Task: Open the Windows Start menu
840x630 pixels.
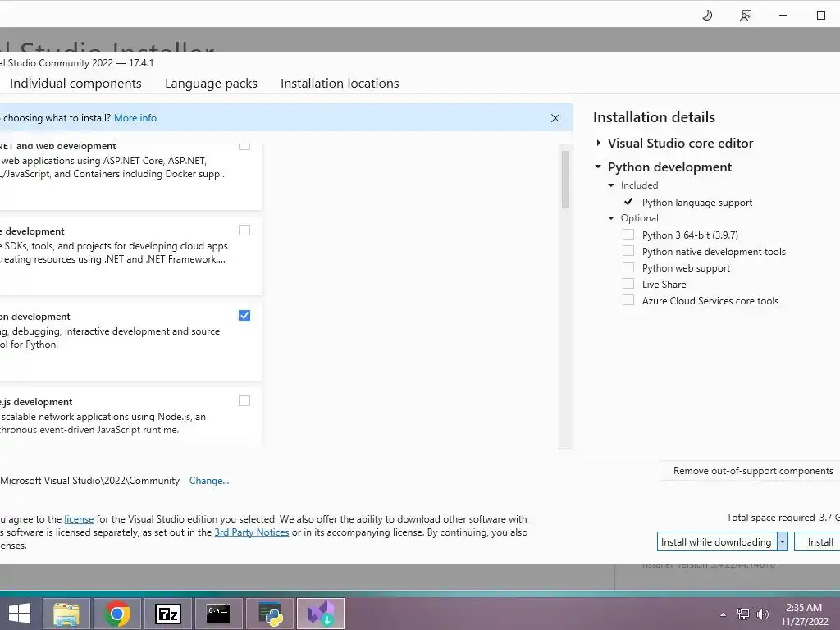Action: click(x=20, y=614)
